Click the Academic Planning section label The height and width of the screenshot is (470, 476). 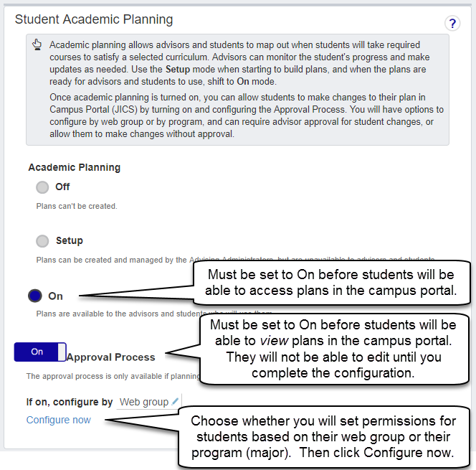click(x=75, y=167)
